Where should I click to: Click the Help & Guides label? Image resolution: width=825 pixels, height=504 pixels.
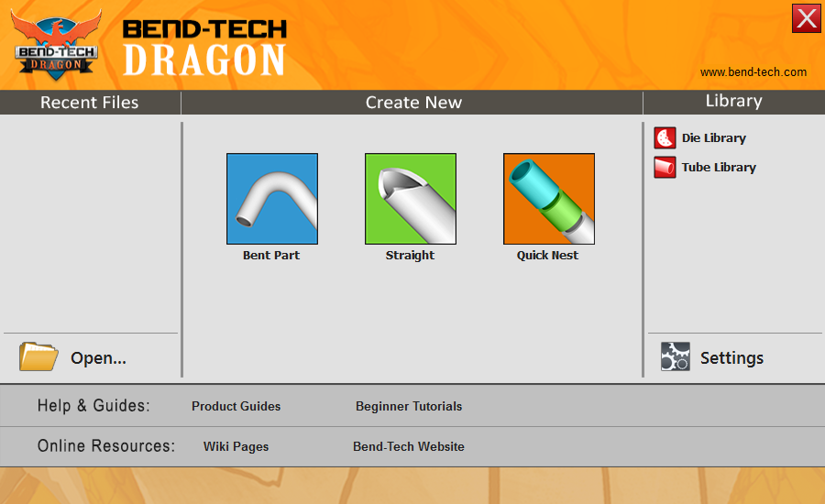[93, 406]
